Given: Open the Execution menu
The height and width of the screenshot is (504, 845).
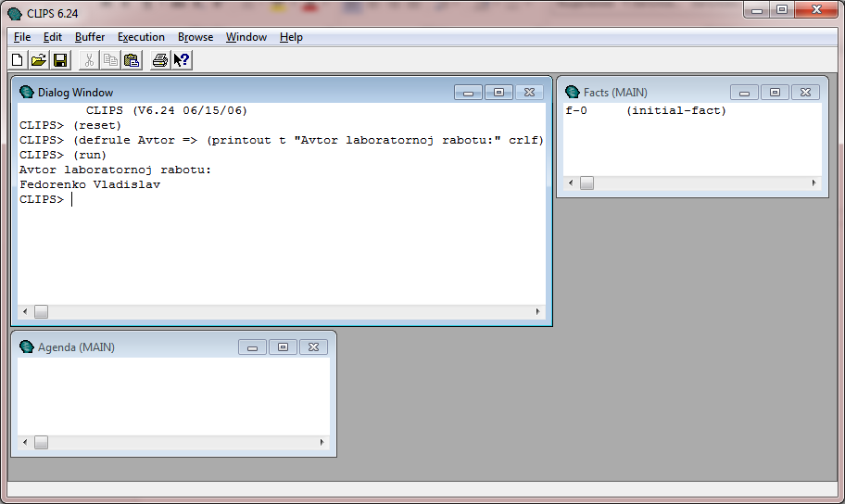Looking at the screenshot, I should (141, 37).
